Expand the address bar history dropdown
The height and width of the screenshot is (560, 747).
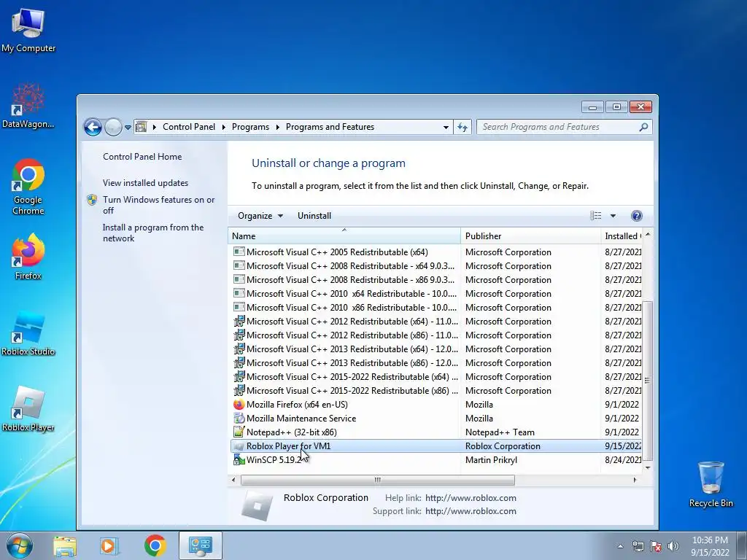point(446,127)
